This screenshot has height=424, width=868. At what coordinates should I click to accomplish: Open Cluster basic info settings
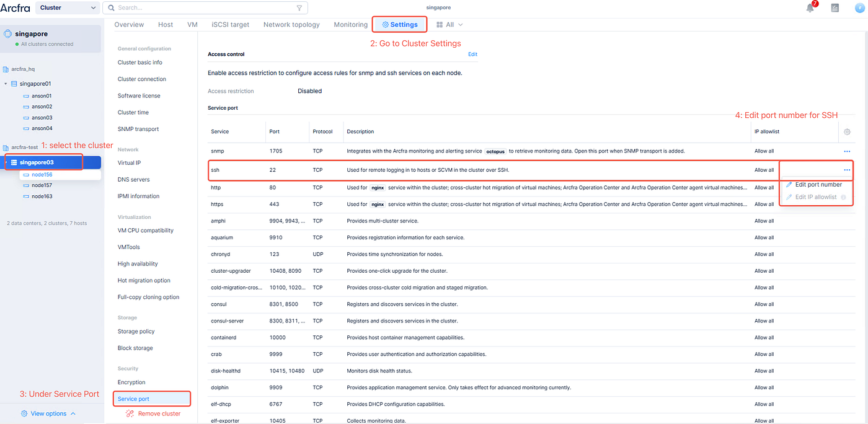click(140, 63)
